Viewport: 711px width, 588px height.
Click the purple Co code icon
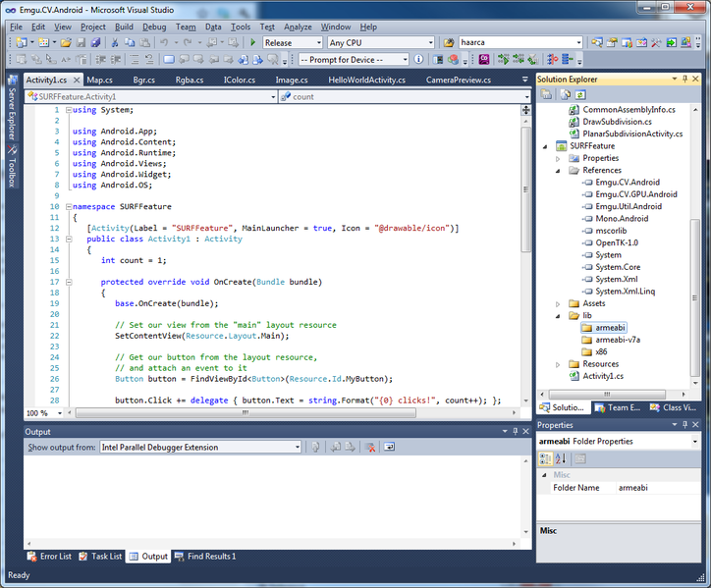coord(484,60)
